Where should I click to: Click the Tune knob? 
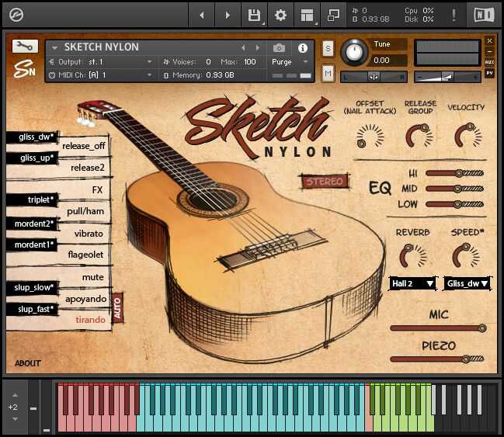(354, 52)
